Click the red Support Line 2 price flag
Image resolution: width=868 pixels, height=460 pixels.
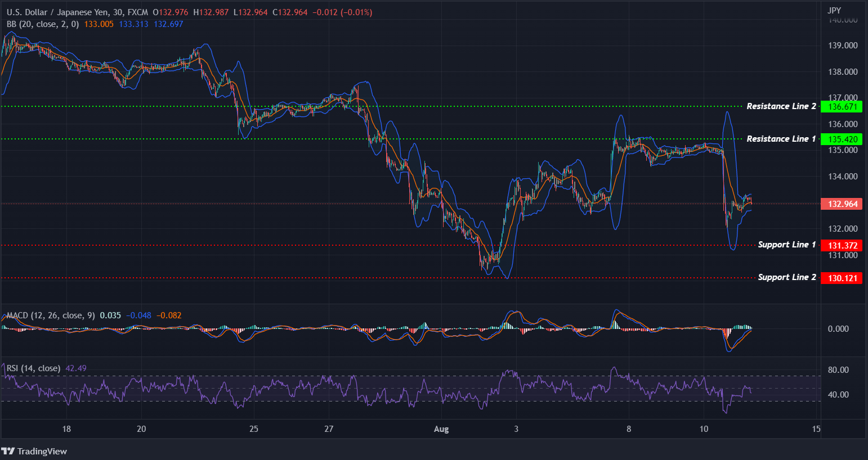click(x=842, y=278)
